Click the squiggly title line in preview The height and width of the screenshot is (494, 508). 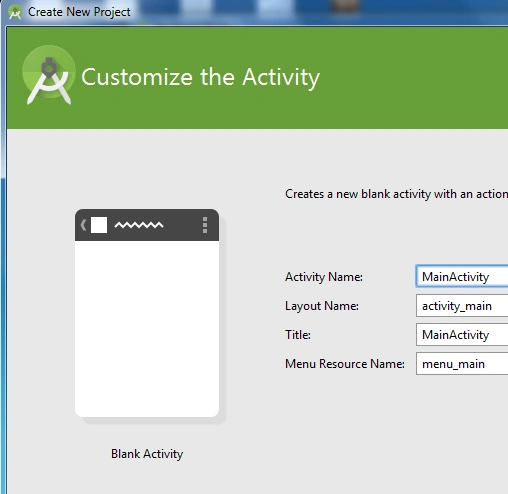[x=139, y=225]
